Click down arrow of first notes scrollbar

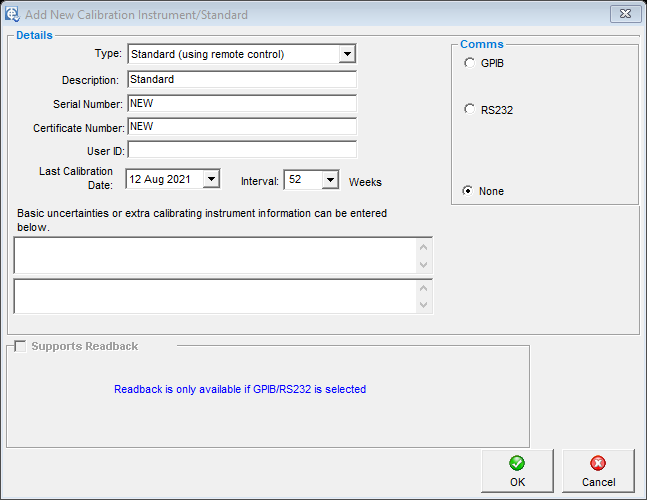pos(424,264)
